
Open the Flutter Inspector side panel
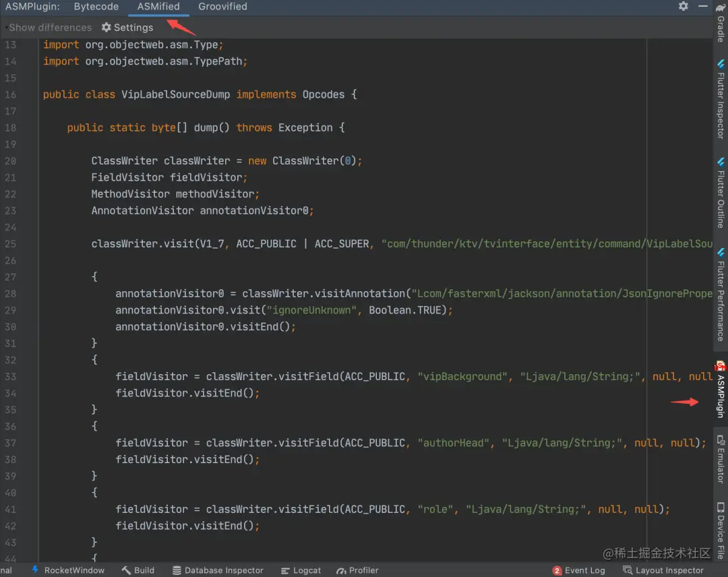coord(721,99)
